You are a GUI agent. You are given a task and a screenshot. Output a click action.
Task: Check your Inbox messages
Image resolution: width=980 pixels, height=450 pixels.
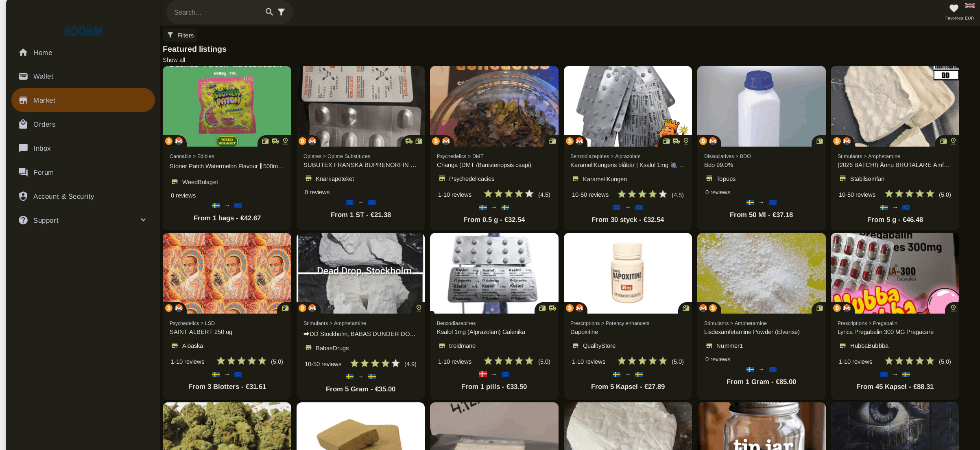[x=41, y=148]
